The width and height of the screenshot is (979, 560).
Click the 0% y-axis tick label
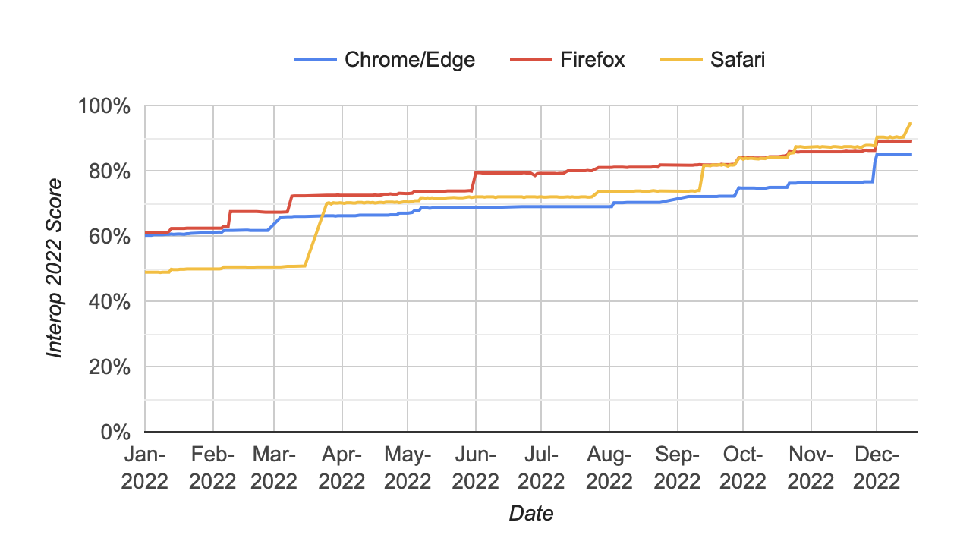(115, 433)
